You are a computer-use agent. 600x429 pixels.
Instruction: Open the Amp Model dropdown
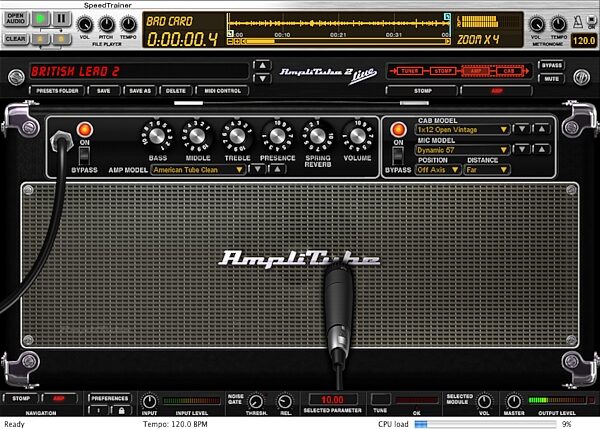pyautogui.click(x=198, y=170)
